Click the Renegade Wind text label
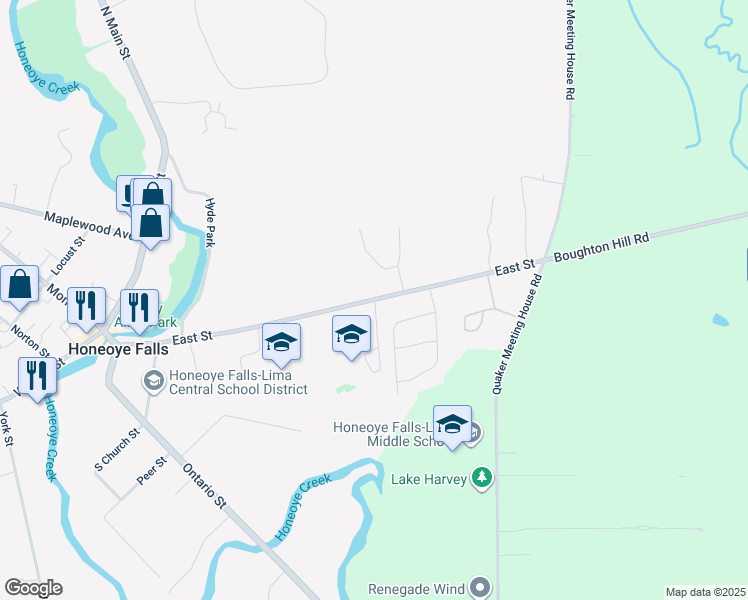 416,589
